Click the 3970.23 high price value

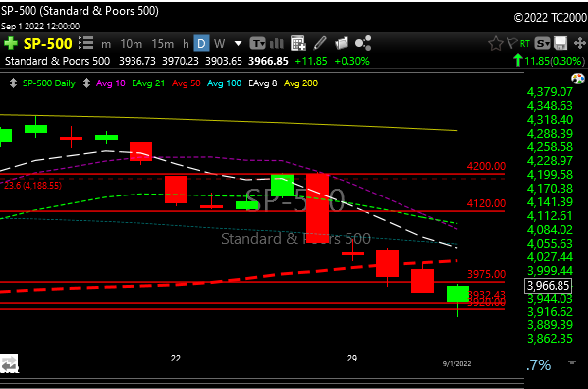coord(181,61)
